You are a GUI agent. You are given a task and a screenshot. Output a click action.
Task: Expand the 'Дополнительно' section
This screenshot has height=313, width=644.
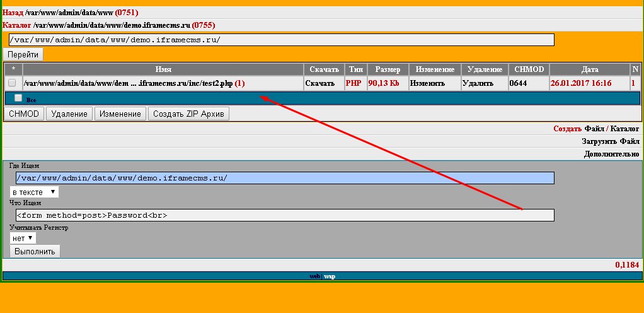click(x=611, y=153)
